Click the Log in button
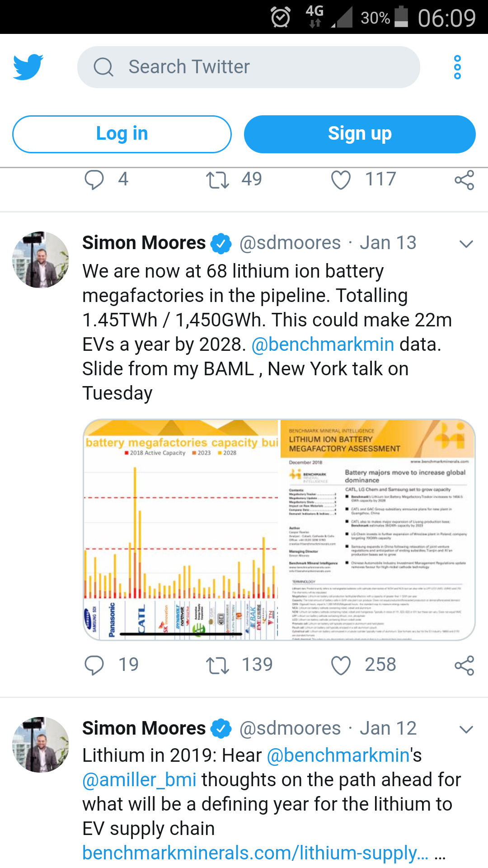488x868 pixels. point(122,134)
